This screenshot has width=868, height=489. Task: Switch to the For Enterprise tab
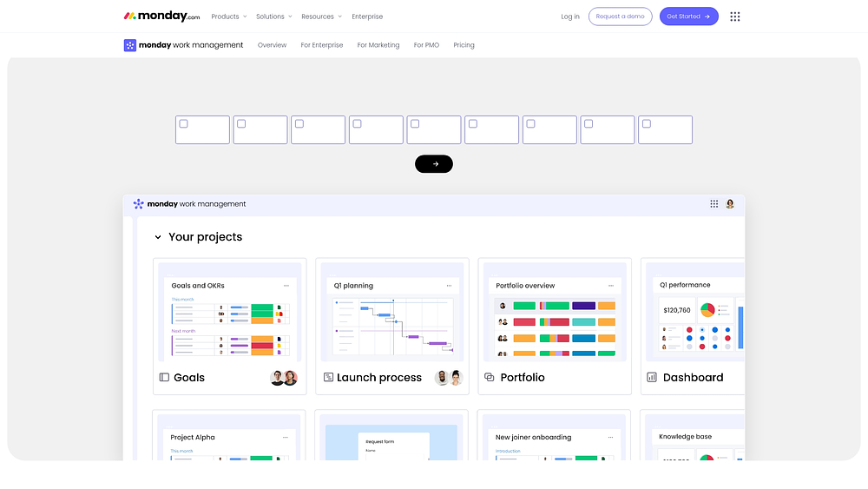[x=322, y=45]
